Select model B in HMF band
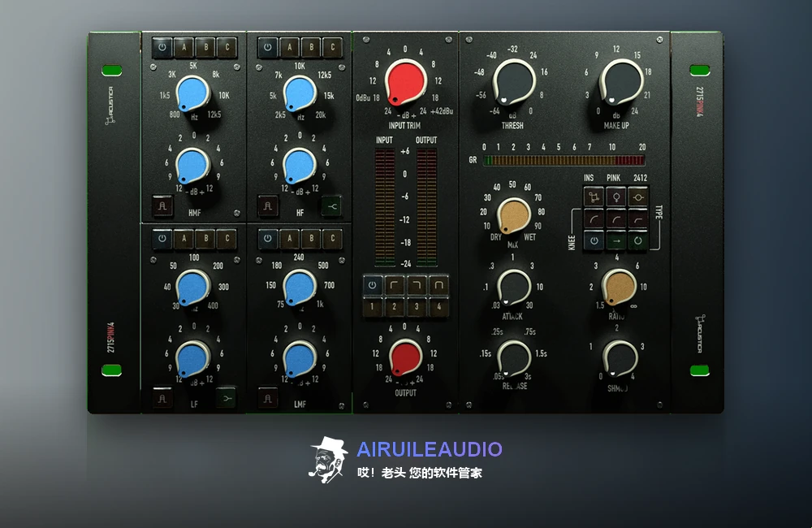This screenshot has width=812, height=528. [205, 47]
